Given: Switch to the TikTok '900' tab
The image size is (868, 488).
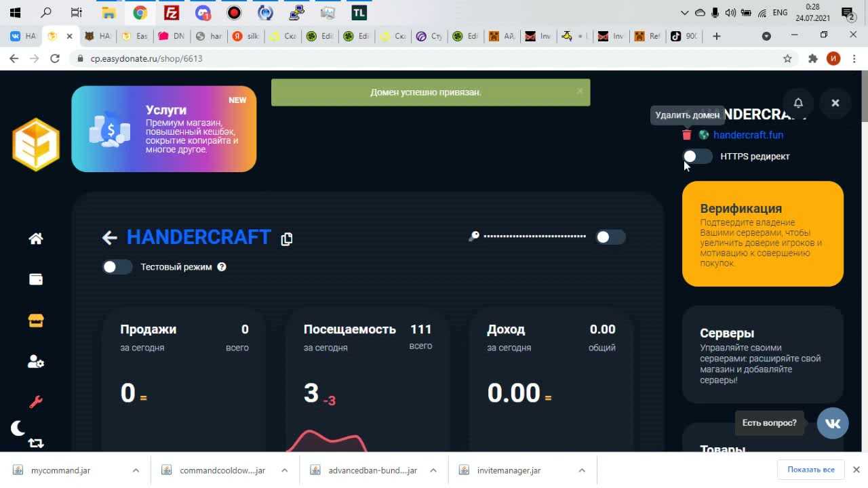Looking at the screenshot, I should [684, 36].
